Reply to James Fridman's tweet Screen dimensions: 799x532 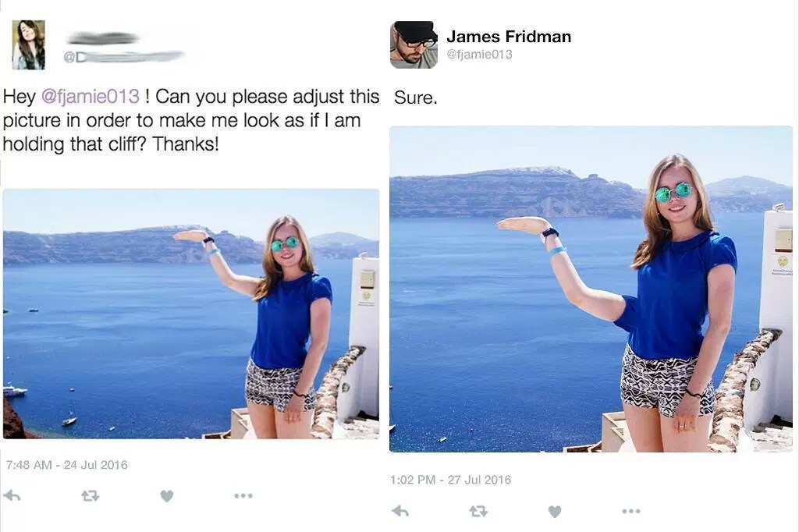tap(400, 511)
